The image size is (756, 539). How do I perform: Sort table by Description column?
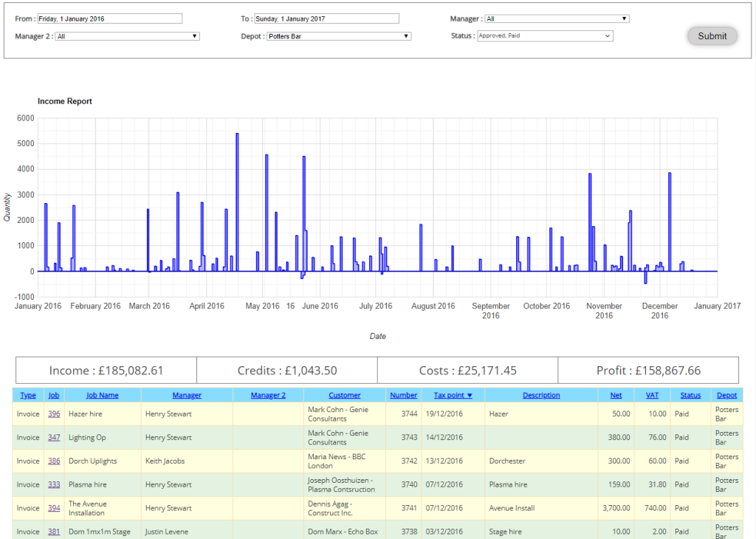click(x=541, y=395)
